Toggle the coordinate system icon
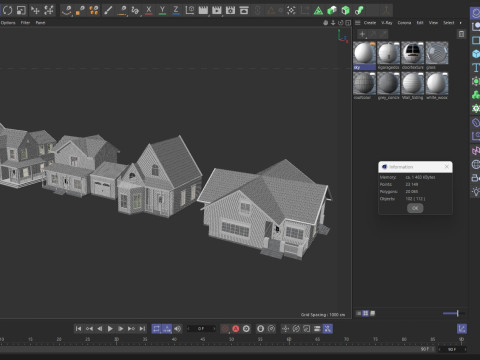 [x=190, y=10]
